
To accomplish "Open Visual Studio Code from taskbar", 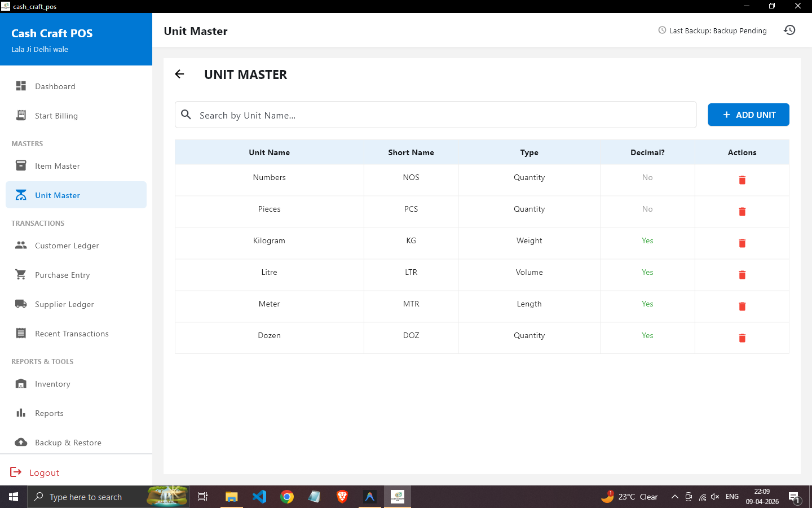I will (259, 497).
